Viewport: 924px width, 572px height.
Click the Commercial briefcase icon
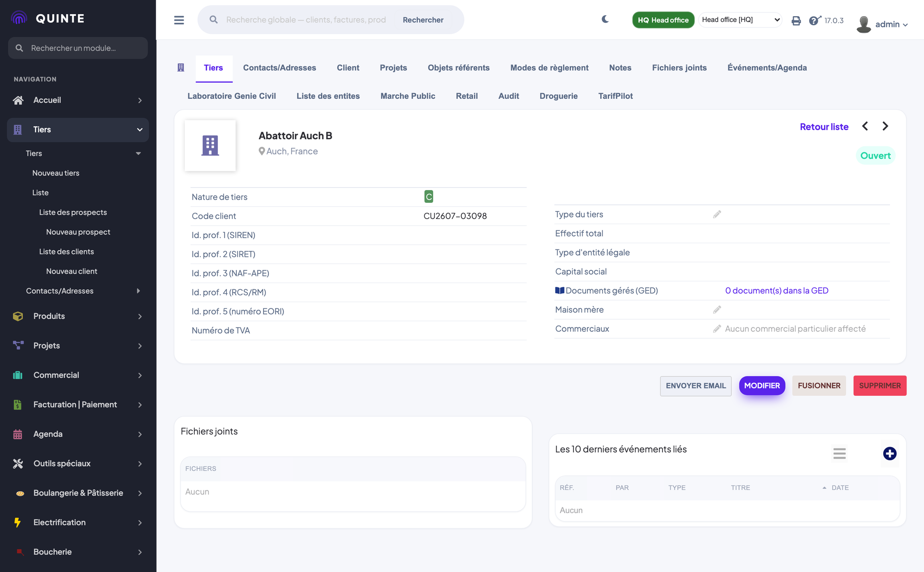[x=18, y=375]
